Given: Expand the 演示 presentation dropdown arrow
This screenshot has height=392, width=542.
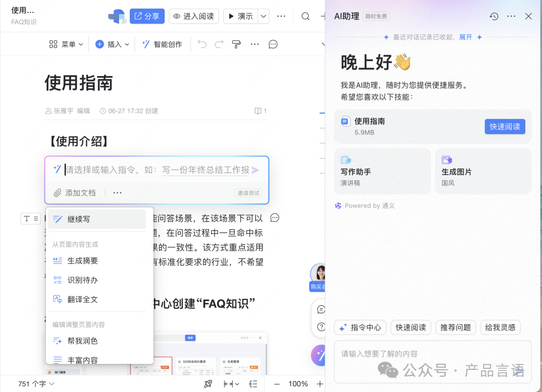Looking at the screenshot, I should tap(263, 16).
